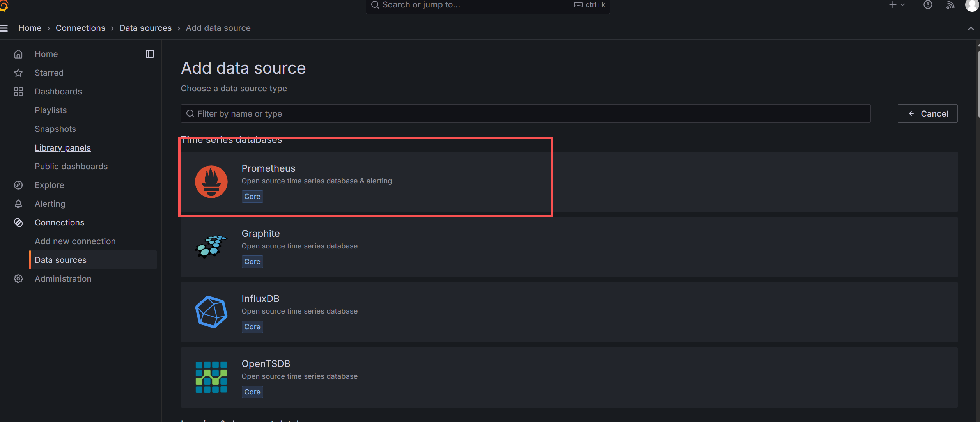The width and height of the screenshot is (980, 422).
Task: Open the user avatar menu
Action: (x=972, y=5)
